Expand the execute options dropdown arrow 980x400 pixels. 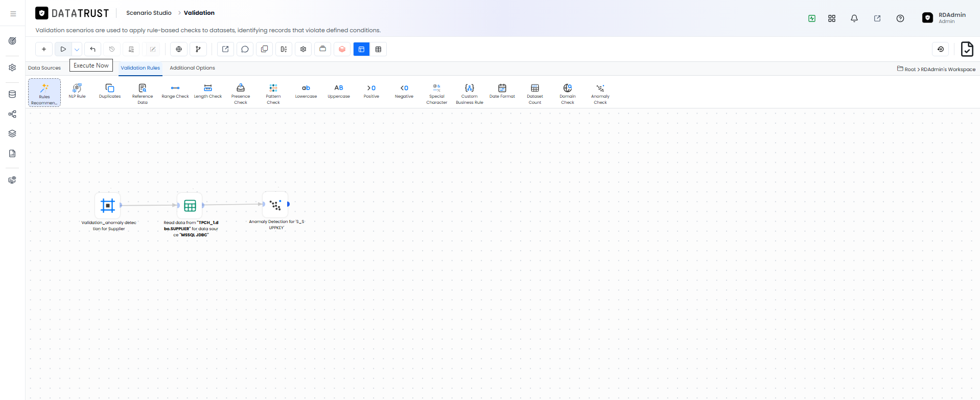[x=77, y=49]
